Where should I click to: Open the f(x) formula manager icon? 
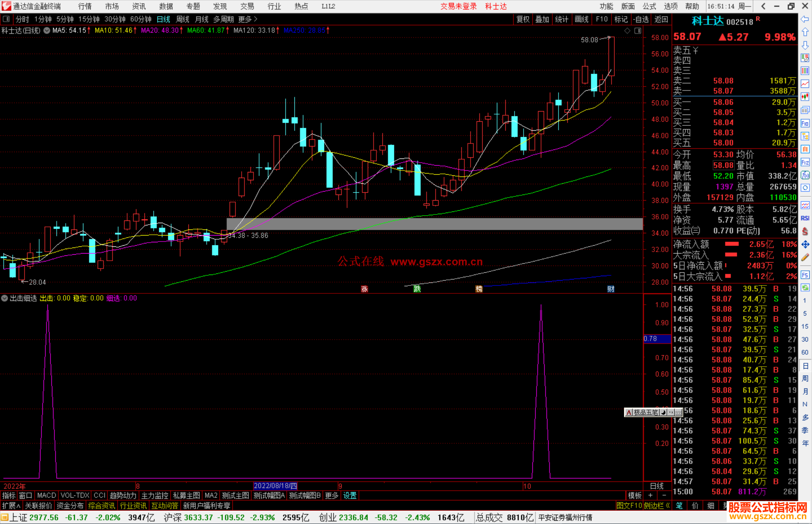[805, 175]
